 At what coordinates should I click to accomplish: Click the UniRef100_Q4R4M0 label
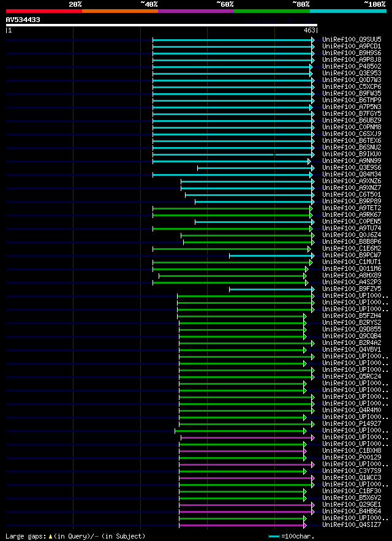click(x=352, y=410)
